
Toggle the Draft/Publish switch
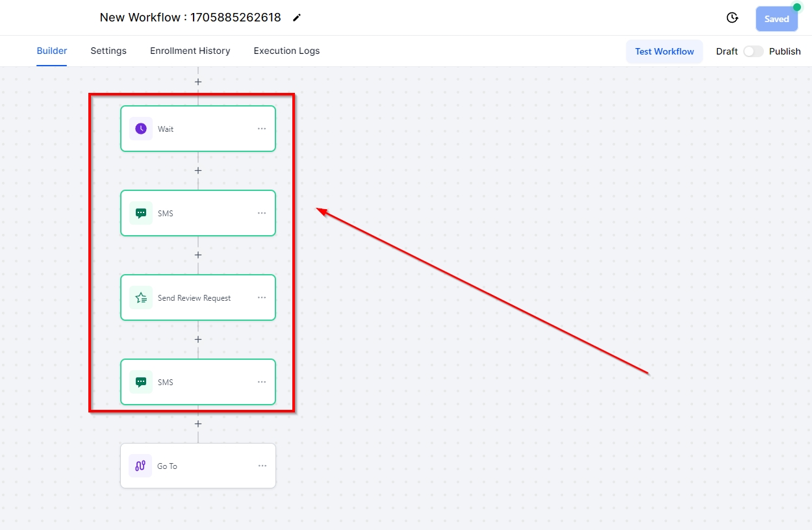[753, 51]
